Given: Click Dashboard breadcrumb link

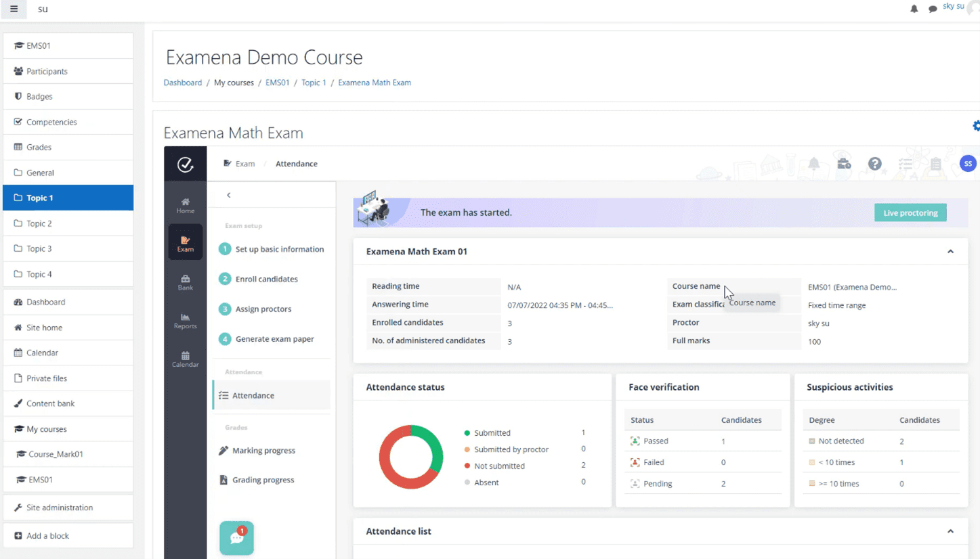Looking at the screenshot, I should [x=183, y=83].
